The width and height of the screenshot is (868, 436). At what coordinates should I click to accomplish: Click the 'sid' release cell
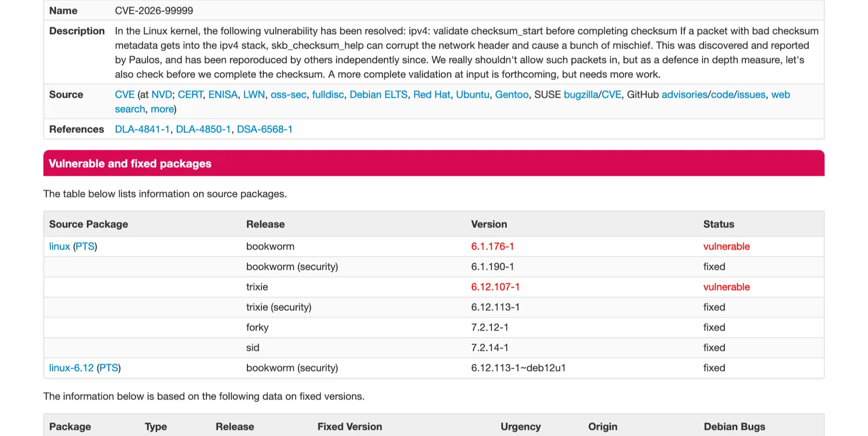coord(253,348)
